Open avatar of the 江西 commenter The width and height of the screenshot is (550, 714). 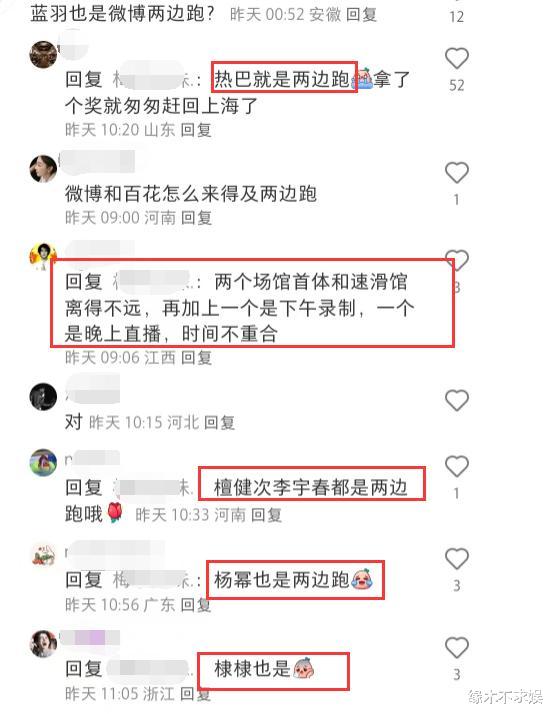[x=43, y=256]
